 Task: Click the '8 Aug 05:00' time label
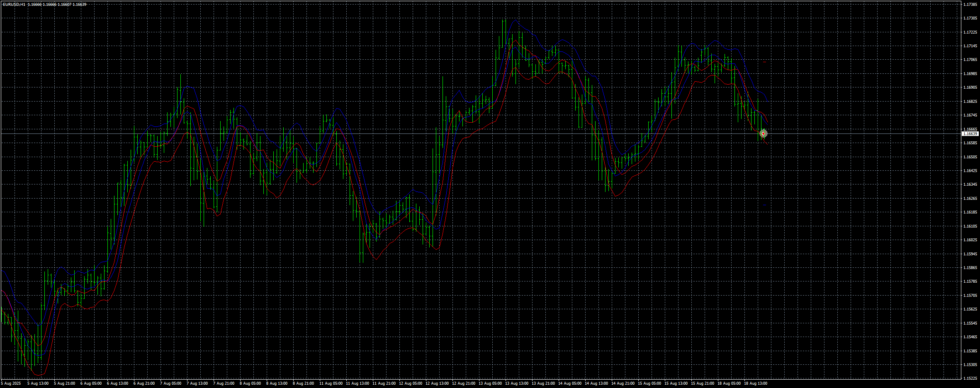(x=250, y=383)
